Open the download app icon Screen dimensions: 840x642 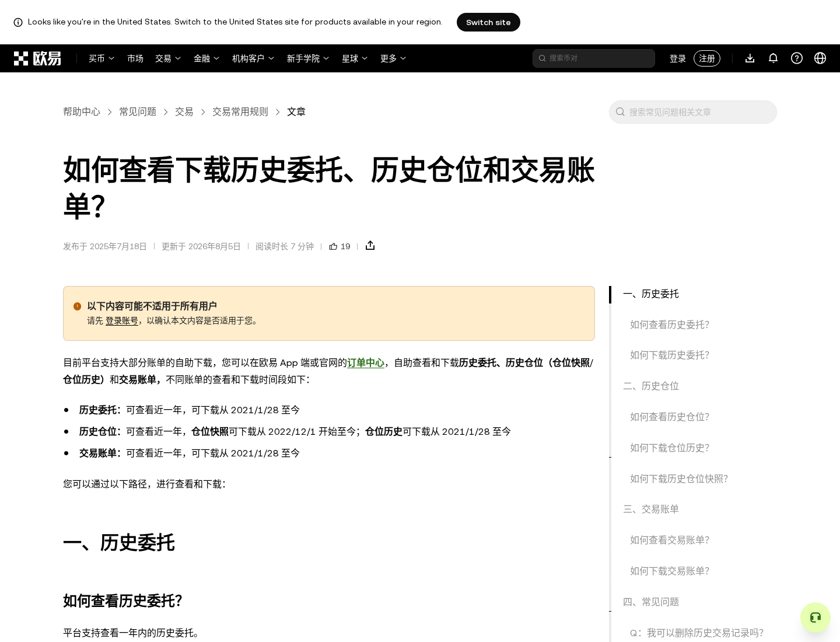[x=750, y=58]
